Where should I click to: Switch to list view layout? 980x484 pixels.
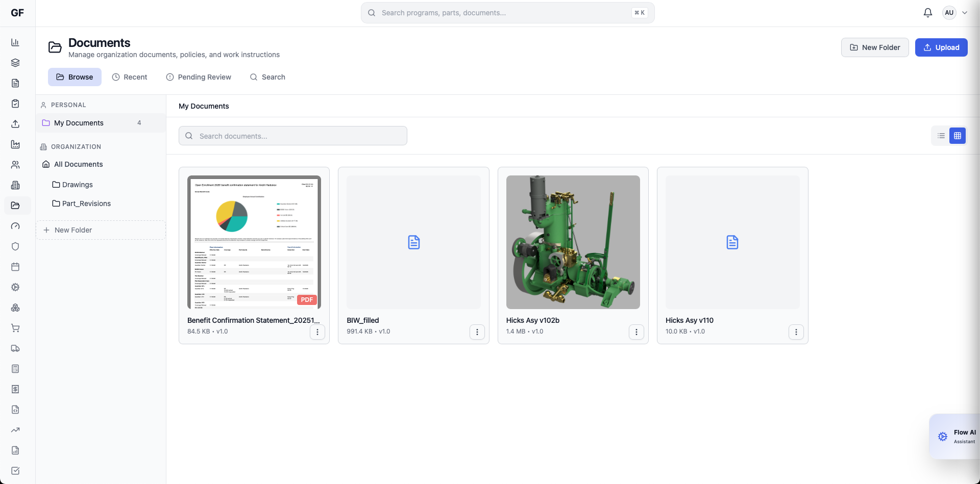point(941,136)
